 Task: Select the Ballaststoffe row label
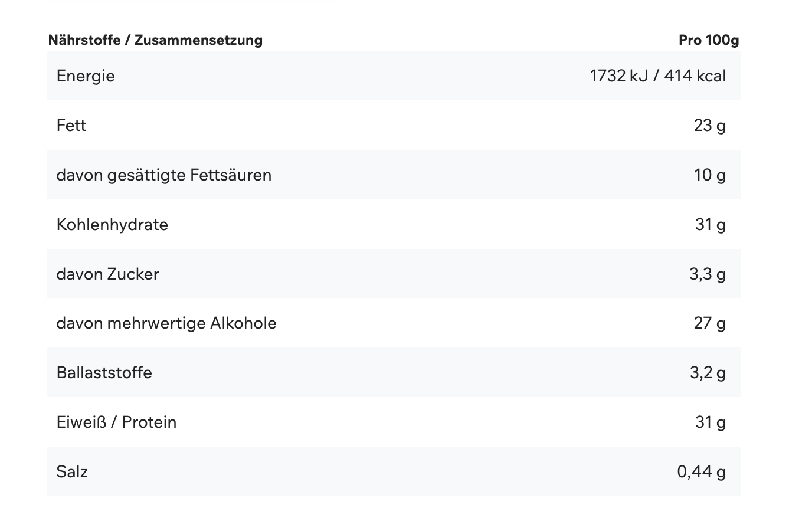[x=104, y=373]
